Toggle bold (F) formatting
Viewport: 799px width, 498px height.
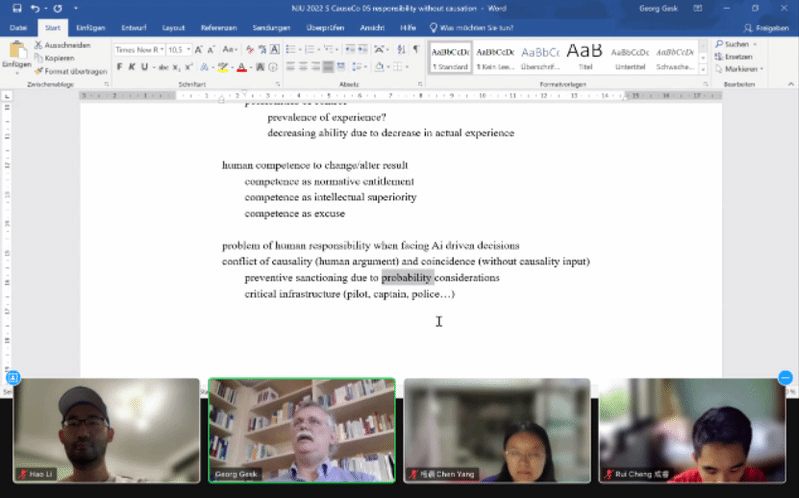[119, 67]
